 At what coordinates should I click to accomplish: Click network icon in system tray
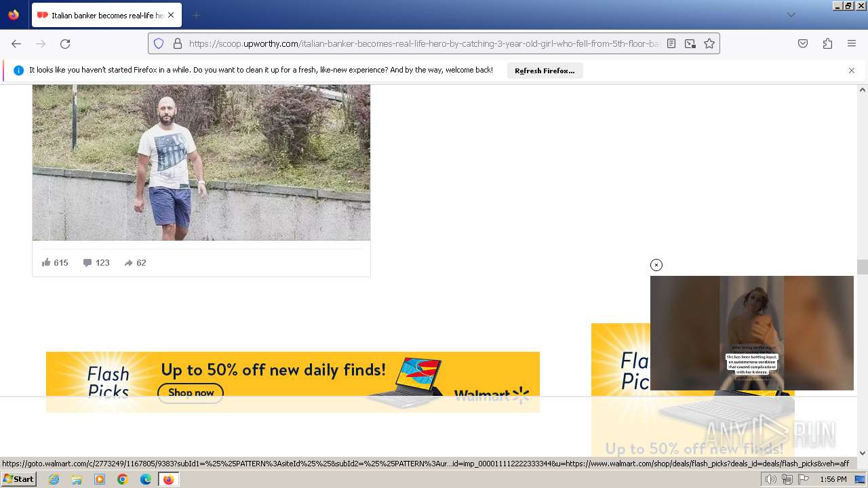[787, 479]
